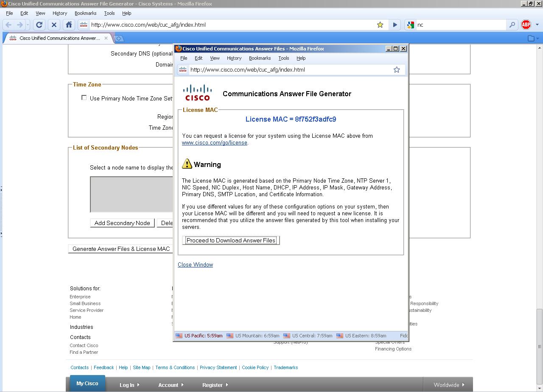Click the search magnifier icon
The height and width of the screenshot is (392, 543).
(x=512, y=25)
